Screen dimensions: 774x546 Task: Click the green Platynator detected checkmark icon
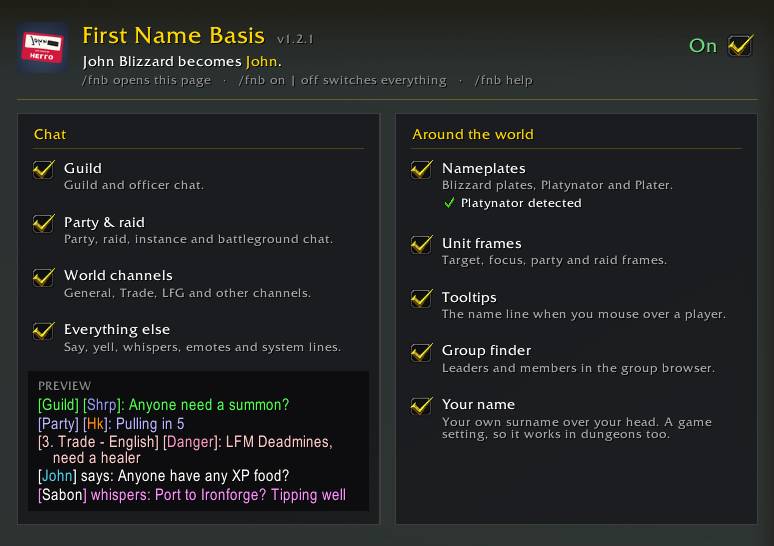(449, 202)
